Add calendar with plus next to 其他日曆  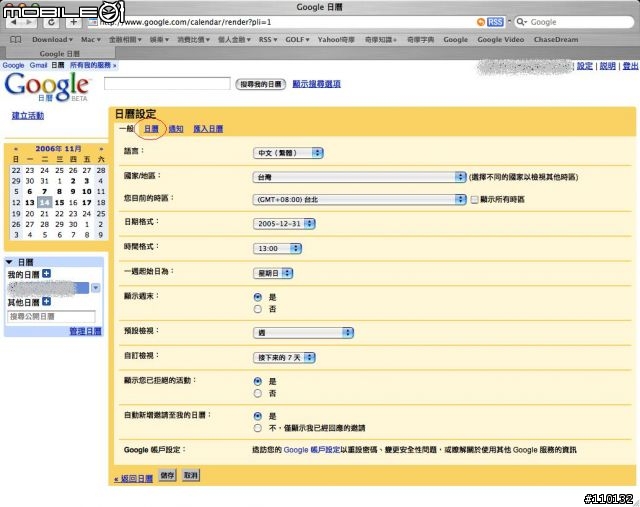pos(47,301)
